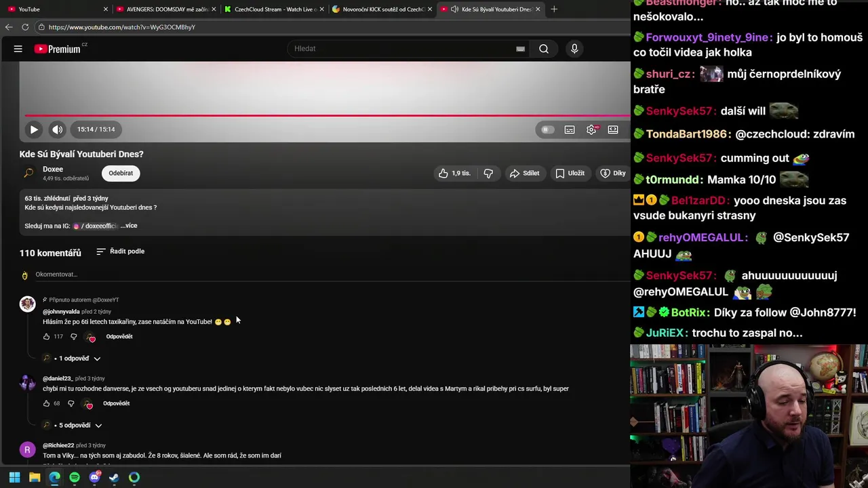Open Spotify from the taskbar
Screen dimensions: 868x488
(x=75, y=477)
